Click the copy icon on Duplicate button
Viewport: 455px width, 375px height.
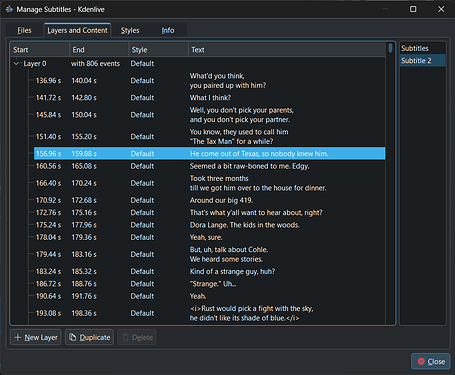72,337
